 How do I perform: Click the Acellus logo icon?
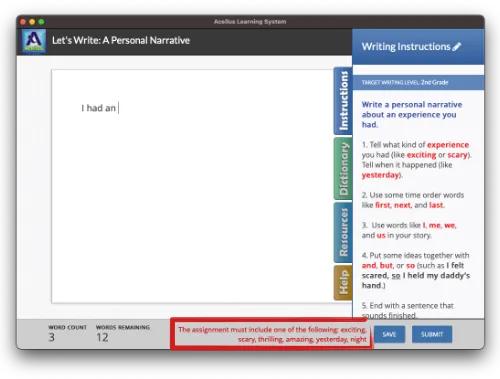coord(34,41)
